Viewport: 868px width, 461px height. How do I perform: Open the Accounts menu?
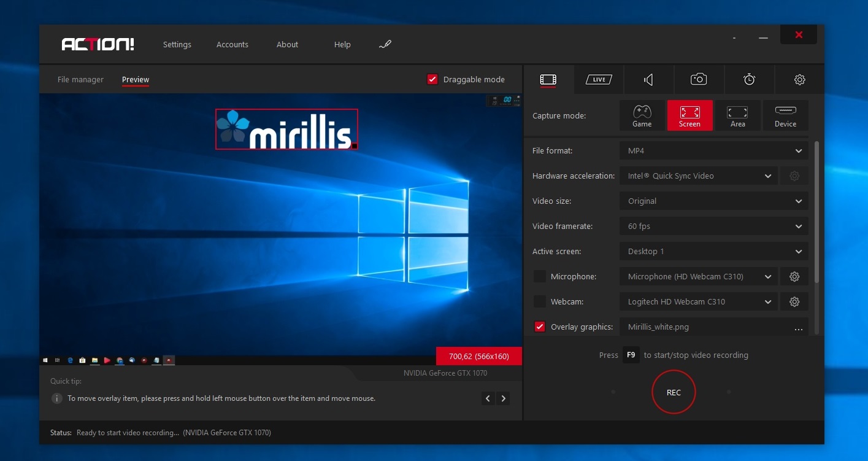pos(232,44)
